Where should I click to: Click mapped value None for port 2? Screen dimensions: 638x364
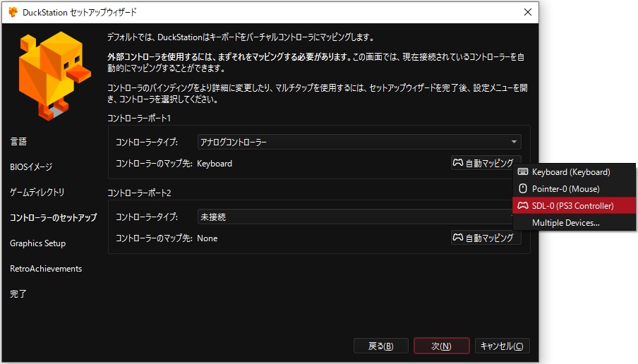[x=207, y=238]
